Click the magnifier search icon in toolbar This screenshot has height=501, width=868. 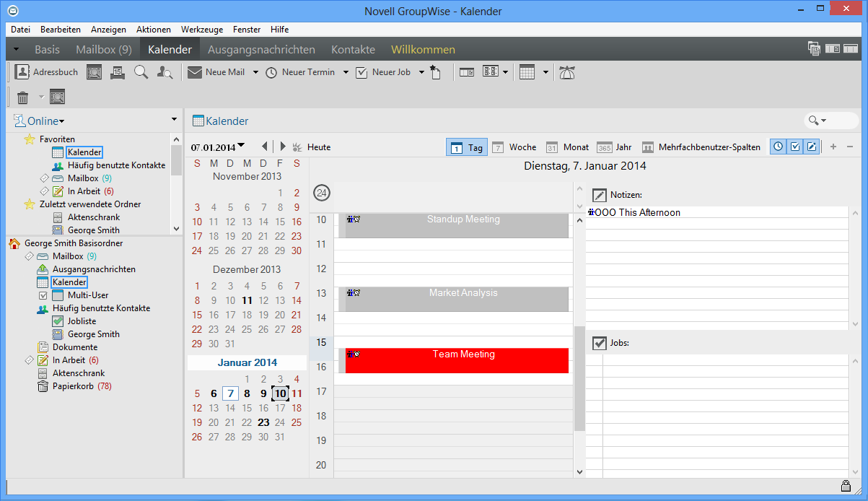click(141, 72)
